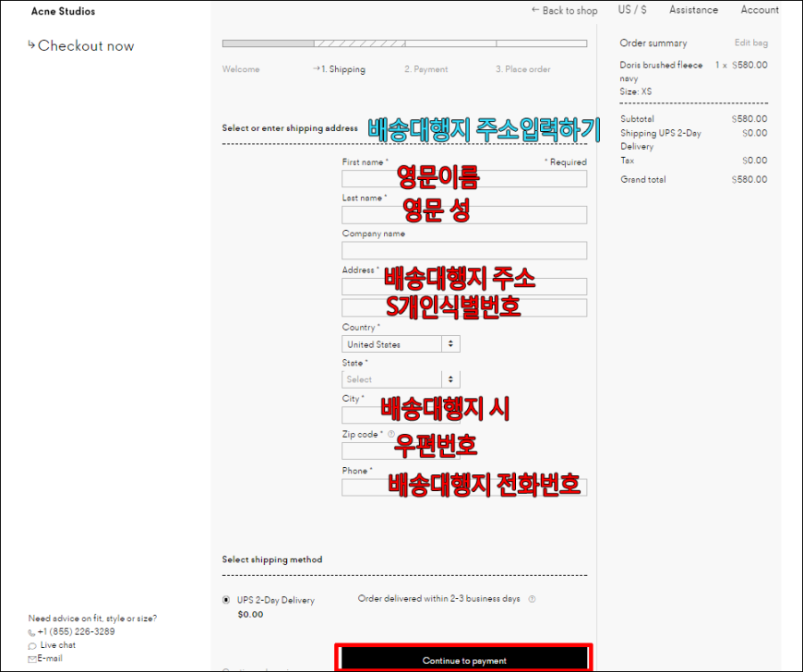Click the Grand total $580.00 amount
This screenshot has width=803, height=672.
coord(749,179)
